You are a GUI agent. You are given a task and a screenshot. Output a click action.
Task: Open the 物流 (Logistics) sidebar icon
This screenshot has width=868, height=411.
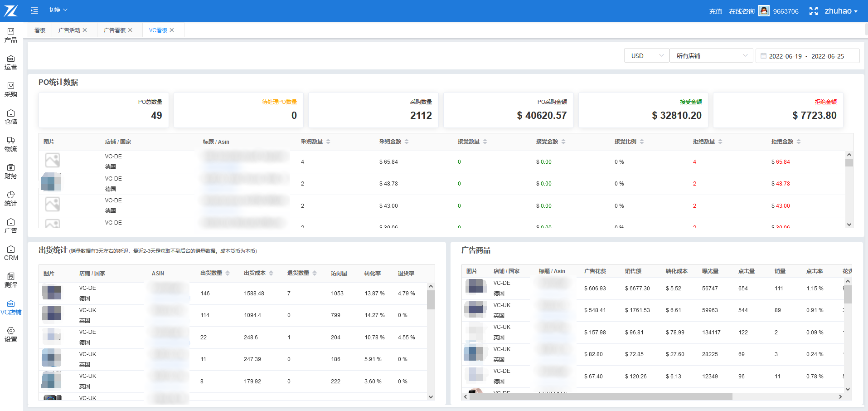[x=11, y=144]
